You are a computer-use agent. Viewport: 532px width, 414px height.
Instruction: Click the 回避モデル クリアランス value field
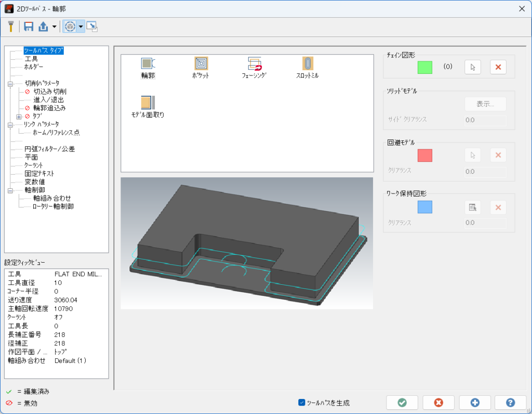pos(485,172)
